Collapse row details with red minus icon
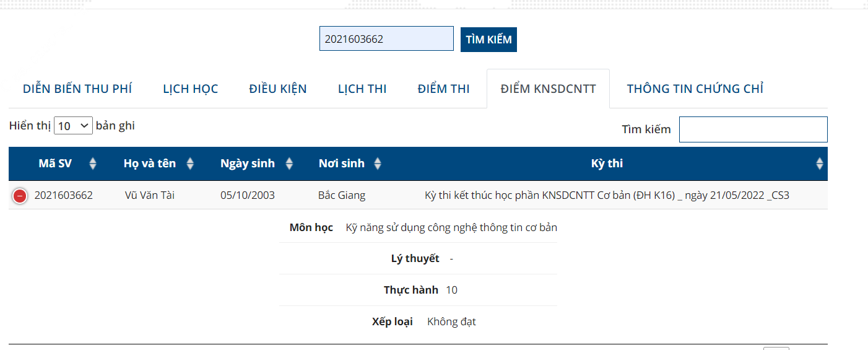868x350 pixels. (x=20, y=196)
